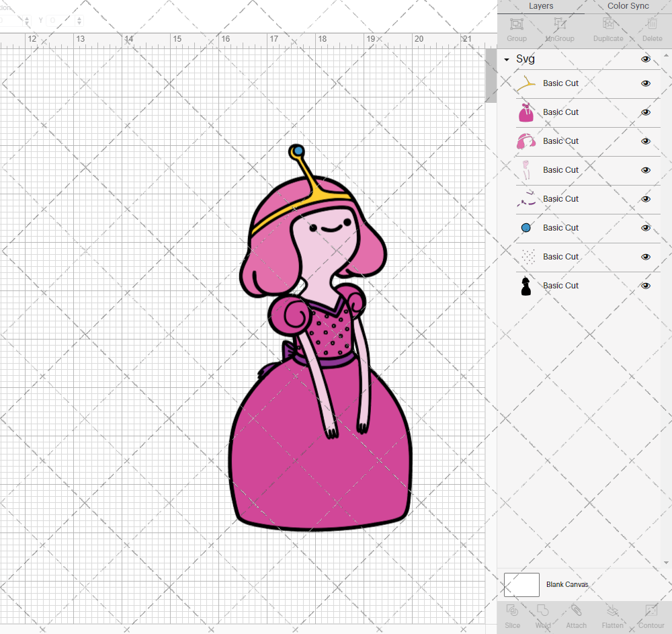This screenshot has height=634, width=672.
Task: Click the Y position stepper arrows
Action: [x=79, y=20]
